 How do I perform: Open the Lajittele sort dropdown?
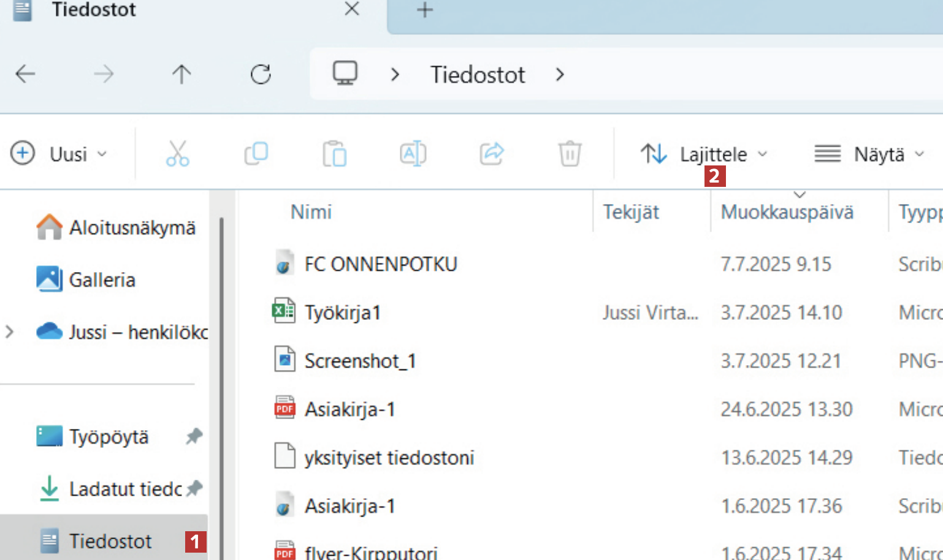pos(704,154)
